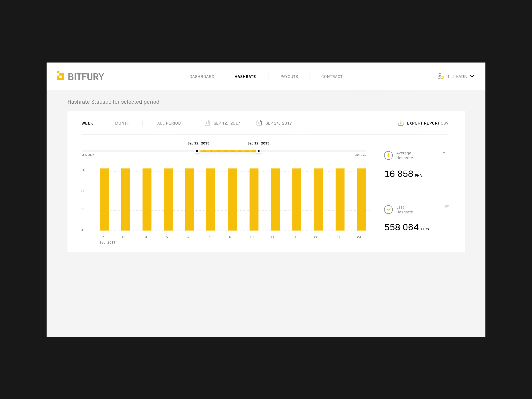This screenshot has width=532, height=399.
Task: Open the SEP 14, 2017 end date picker
Action: tap(278, 123)
